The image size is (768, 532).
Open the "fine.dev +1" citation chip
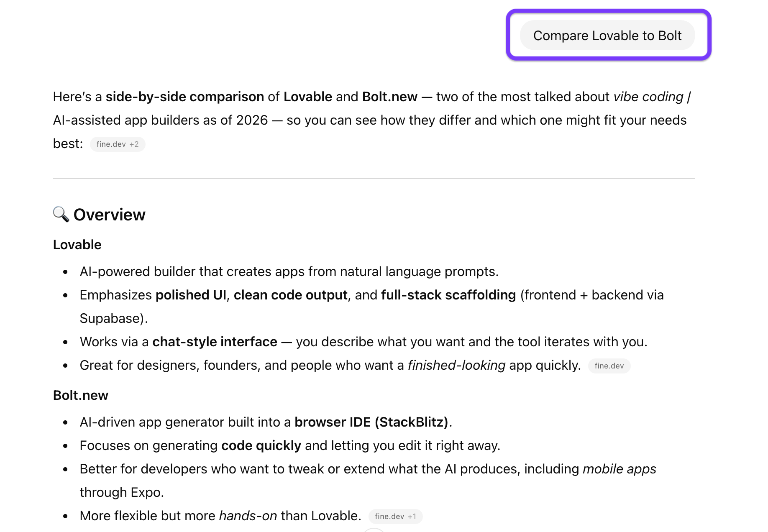click(395, 517)
